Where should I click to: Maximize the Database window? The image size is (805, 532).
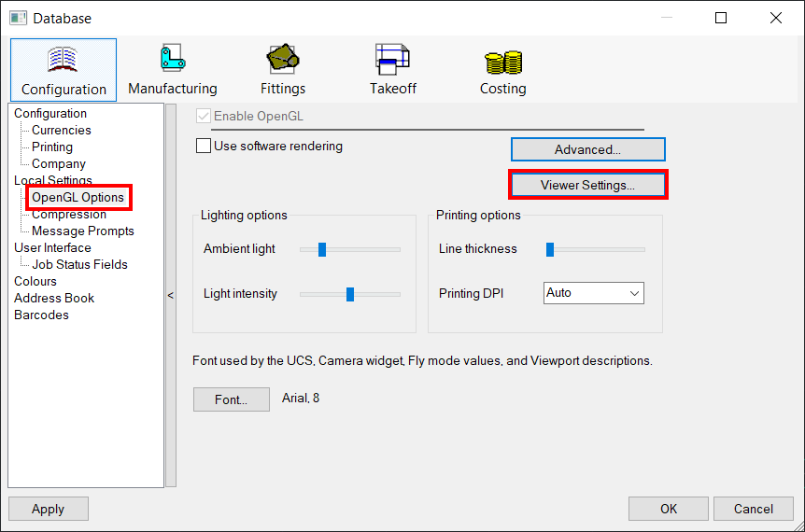[721, 18]
